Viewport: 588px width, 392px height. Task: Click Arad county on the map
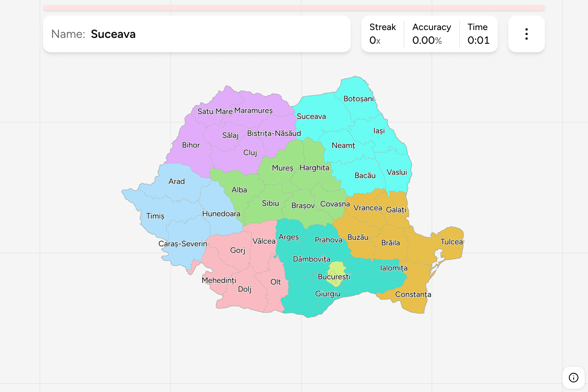click(x=176, y=181)
